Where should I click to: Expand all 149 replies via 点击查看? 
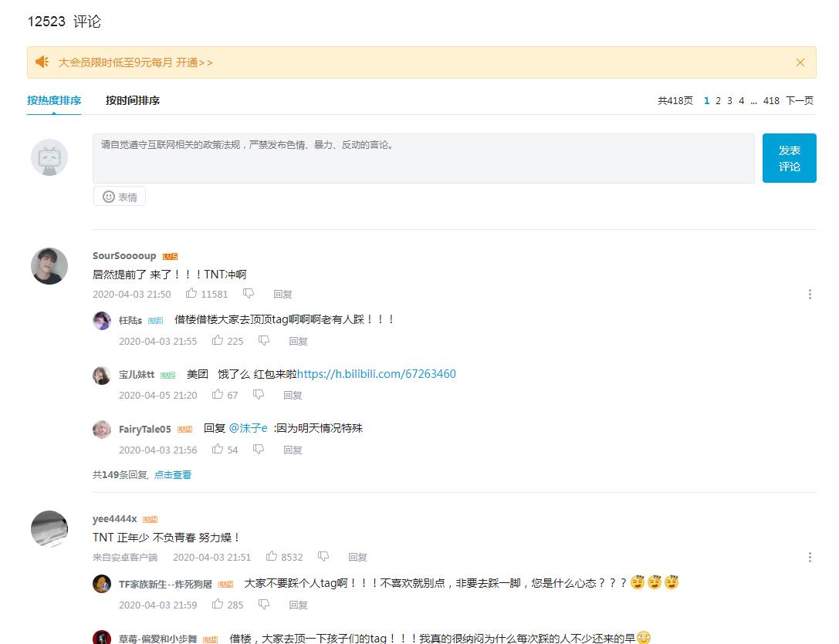coord(172,475)
